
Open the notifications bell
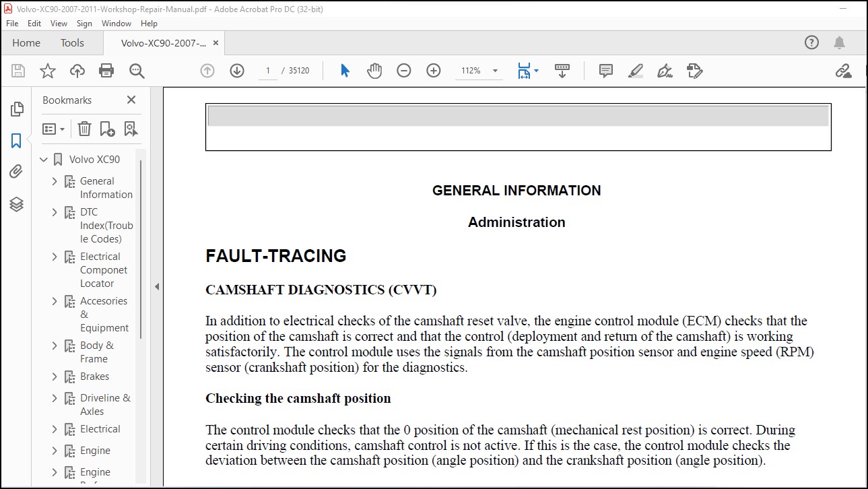[x=839, y=42]
